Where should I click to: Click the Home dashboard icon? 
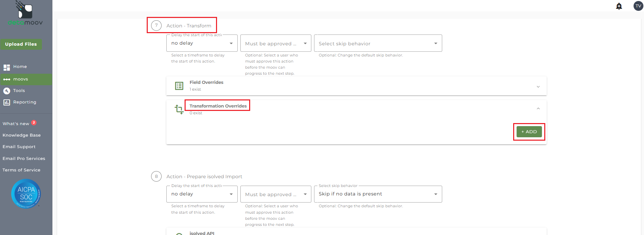tap(7, 67)
